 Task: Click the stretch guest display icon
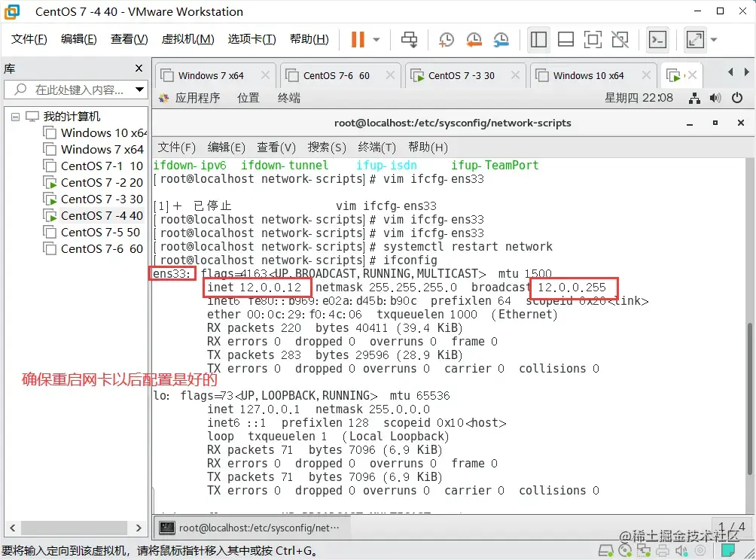pyautogui.click(x=695, y=40)
